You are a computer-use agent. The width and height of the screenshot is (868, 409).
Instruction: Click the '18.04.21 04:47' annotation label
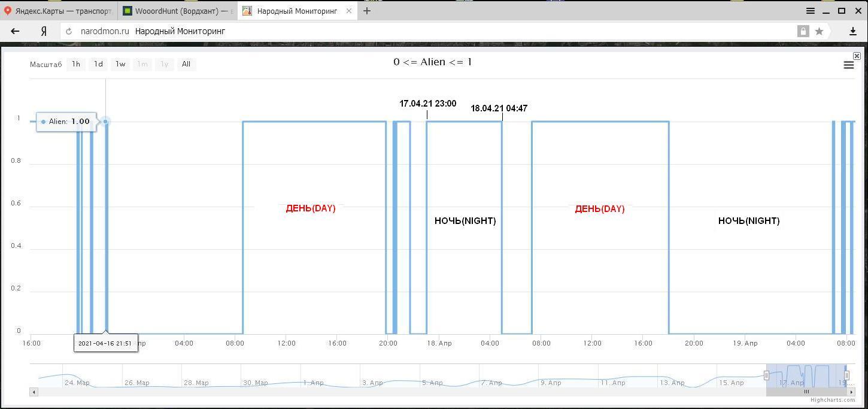(x=499, y=108)
